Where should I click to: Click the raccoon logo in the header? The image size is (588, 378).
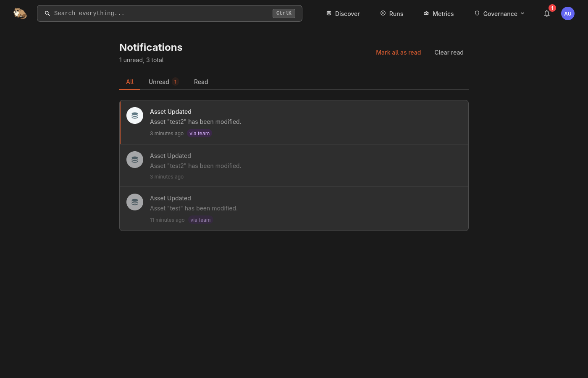pyautogui.click(x=20, y=13)
